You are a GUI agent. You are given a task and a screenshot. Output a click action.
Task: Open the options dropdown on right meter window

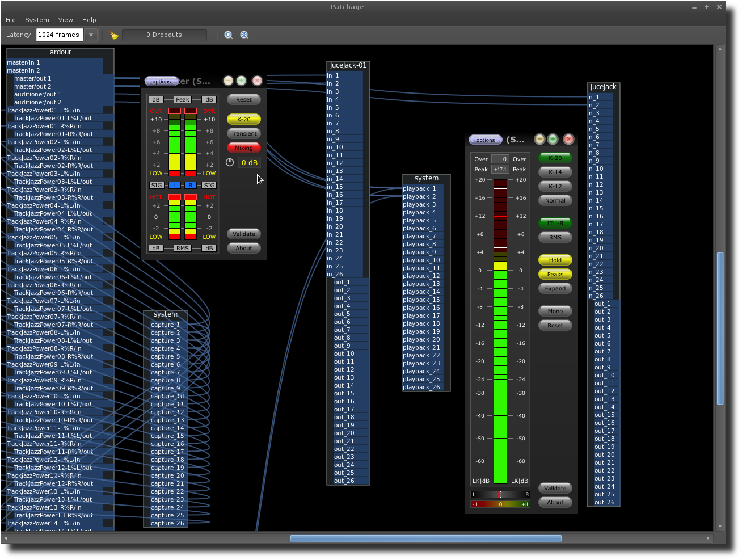pyautogui.click(x=485, y=140)
